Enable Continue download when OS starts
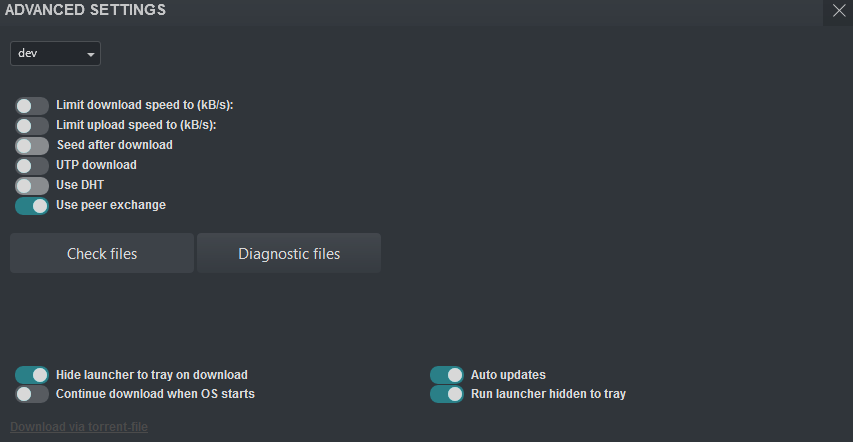The width and height of the screenshot is (853, 442). point(32,394)
